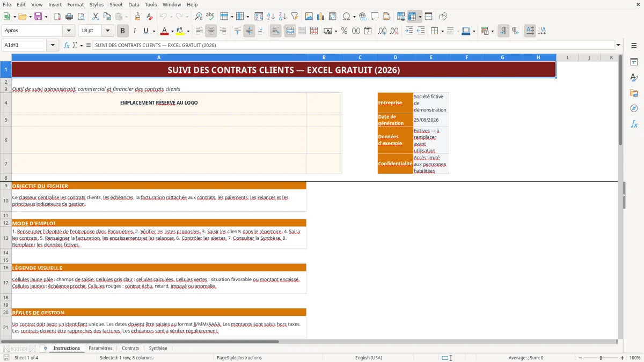Activate Clone Formatting paintbrush

pyautogui.click(x=137, y=17)
